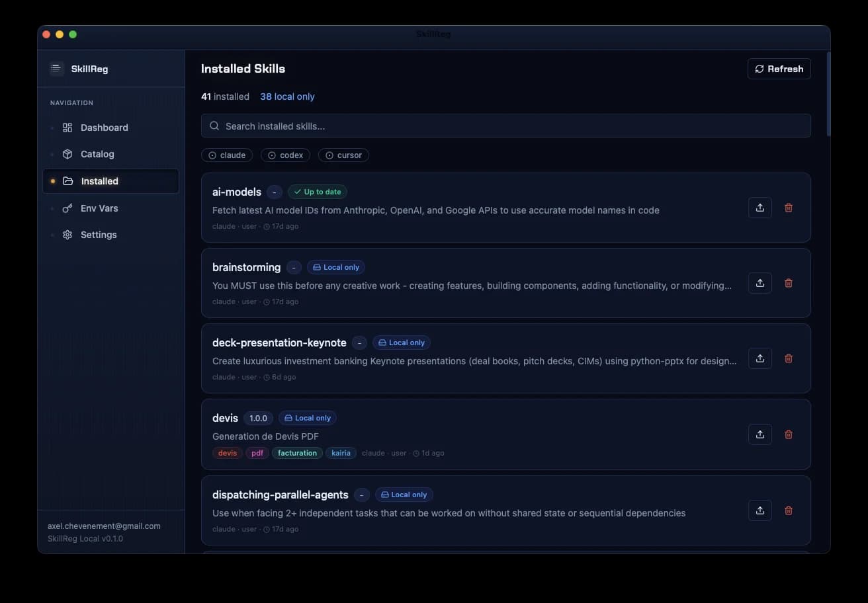
Task: Click the trash icon on dispatching-parallel-agents
Action: pyautogui.click(x=789, y=510)
